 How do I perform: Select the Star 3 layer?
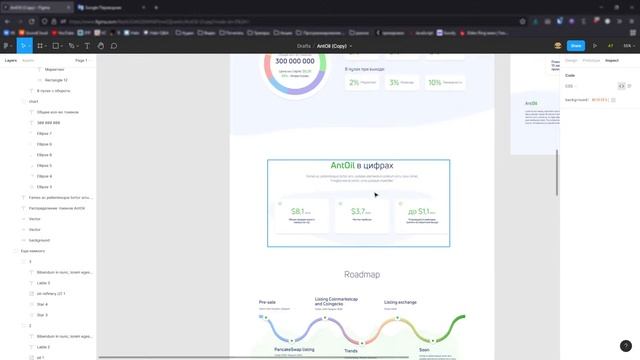[42, 315]
